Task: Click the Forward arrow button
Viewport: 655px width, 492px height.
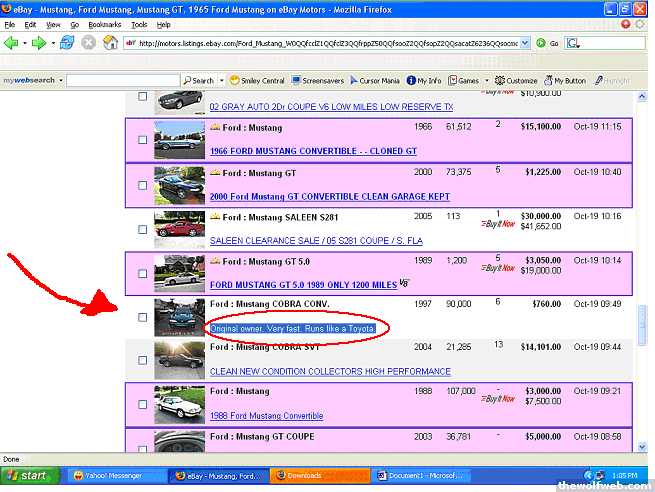Action: click(x=40, y=44)
